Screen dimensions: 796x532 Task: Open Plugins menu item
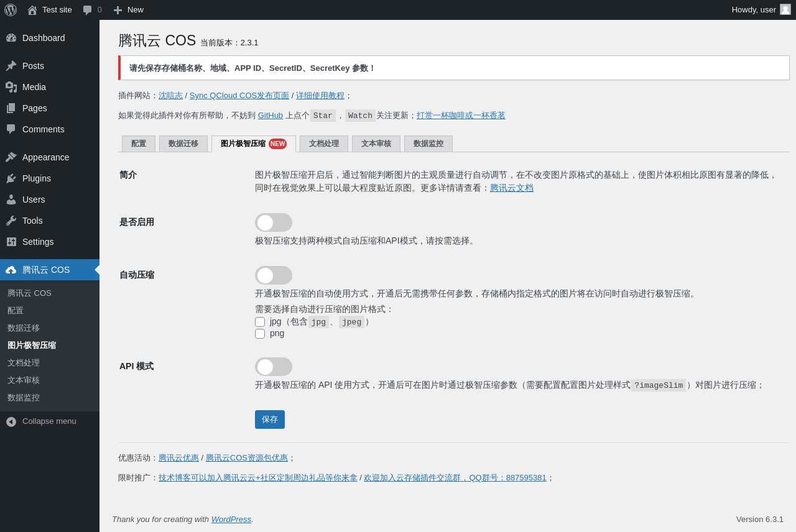click(x=50, y=178)
